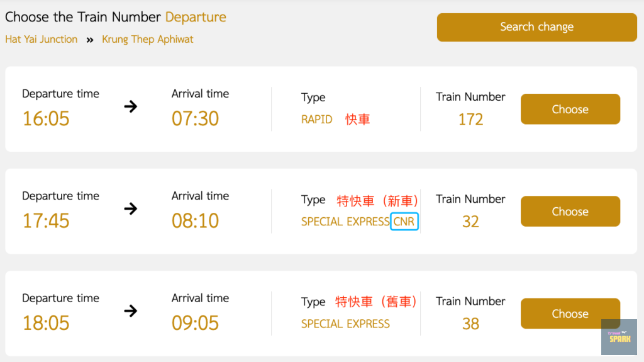Choose train number 172
Viewport: 644px width, 362px height.
click(570, 110)
